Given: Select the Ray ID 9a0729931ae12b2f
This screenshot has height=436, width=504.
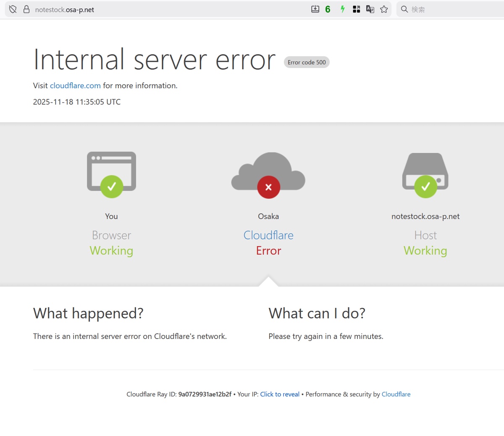Looking at the screenshot, I should [205, 394].
